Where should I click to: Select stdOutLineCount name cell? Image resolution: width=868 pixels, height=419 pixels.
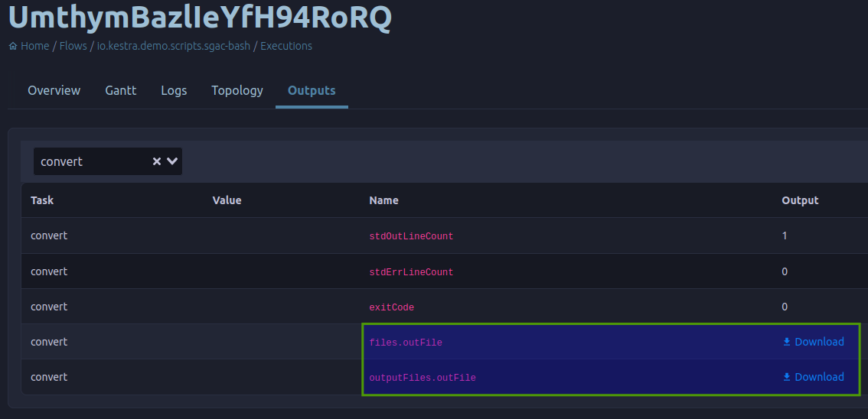[x=411, y=236]
